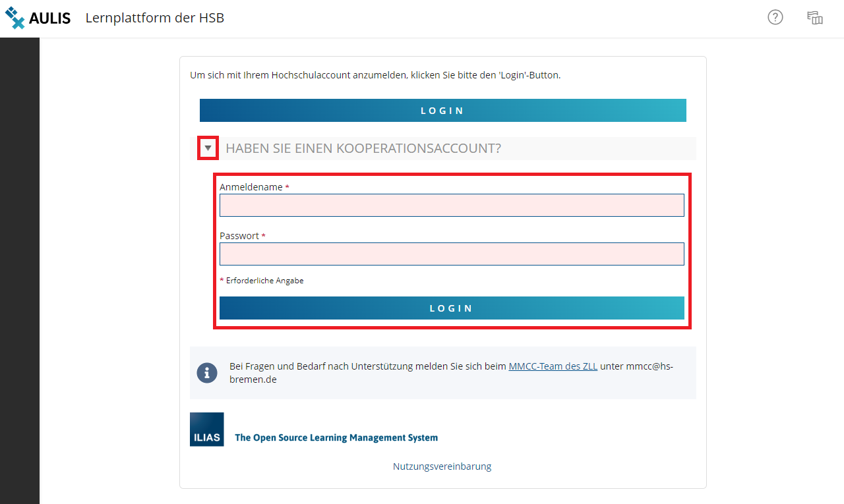
Task: Open the Nutzungsvereinbarung link
Action: point(442,466)
